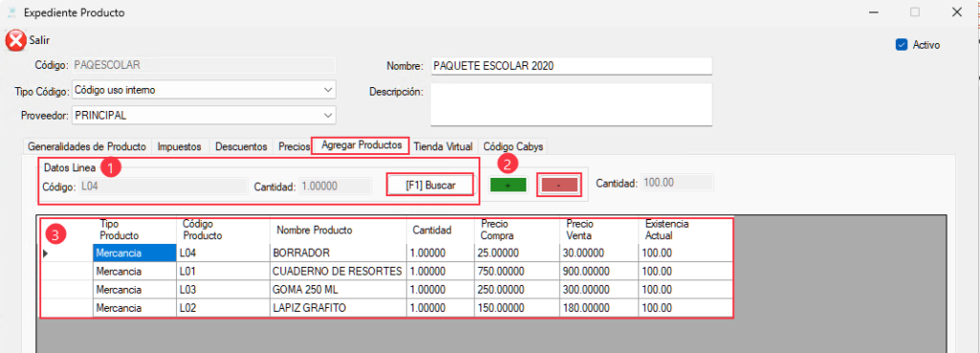The height and width of the screenshot is (353, 980).
Task: Select row header of BORRADOR row
Action: (x=67, y=254)
